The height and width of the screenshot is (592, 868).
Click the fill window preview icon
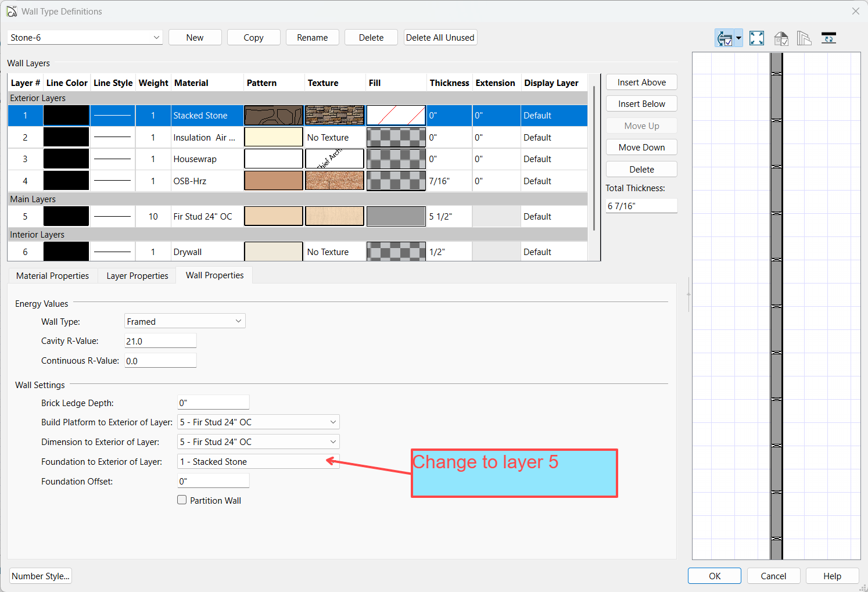click(756, 38)
